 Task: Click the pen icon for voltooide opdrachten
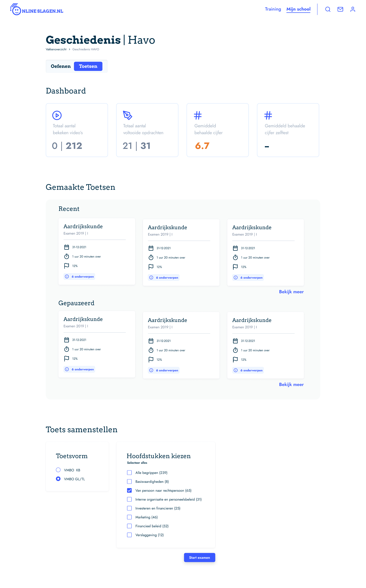[x=127, y=115]
